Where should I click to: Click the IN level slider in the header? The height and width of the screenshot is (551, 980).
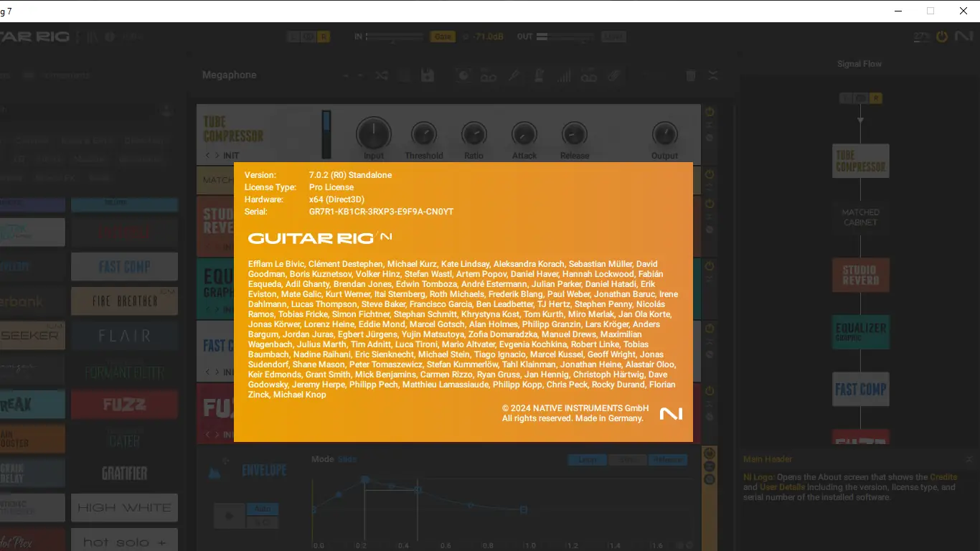[395, 37]
